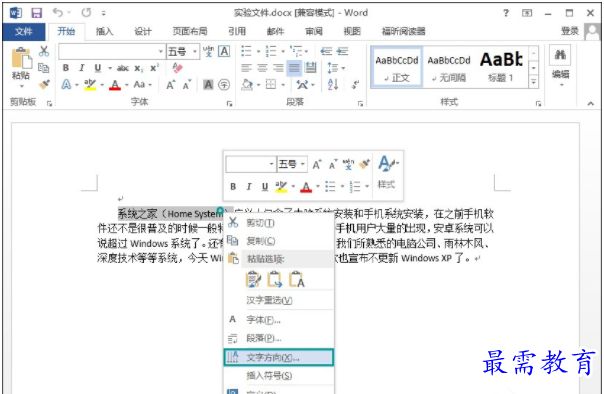604x394 pixels.
Task: Toggle Justify alignment in paragraph group
Action: [294, 68]
